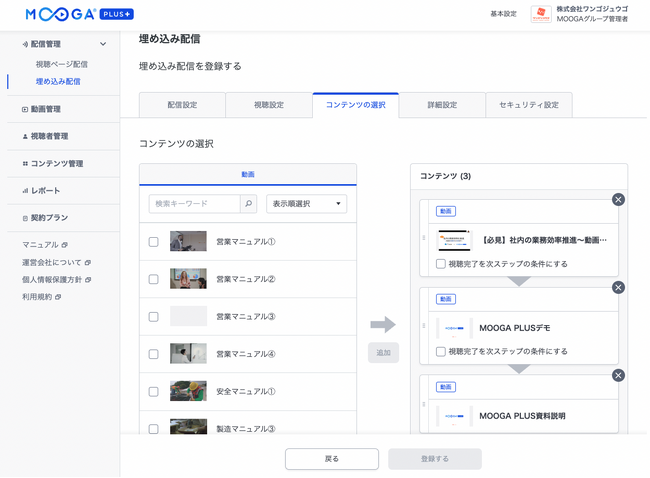
Task: Grab drag handle of MOOGA PLUS資料説明 card
Action: (x=424, y=404)
